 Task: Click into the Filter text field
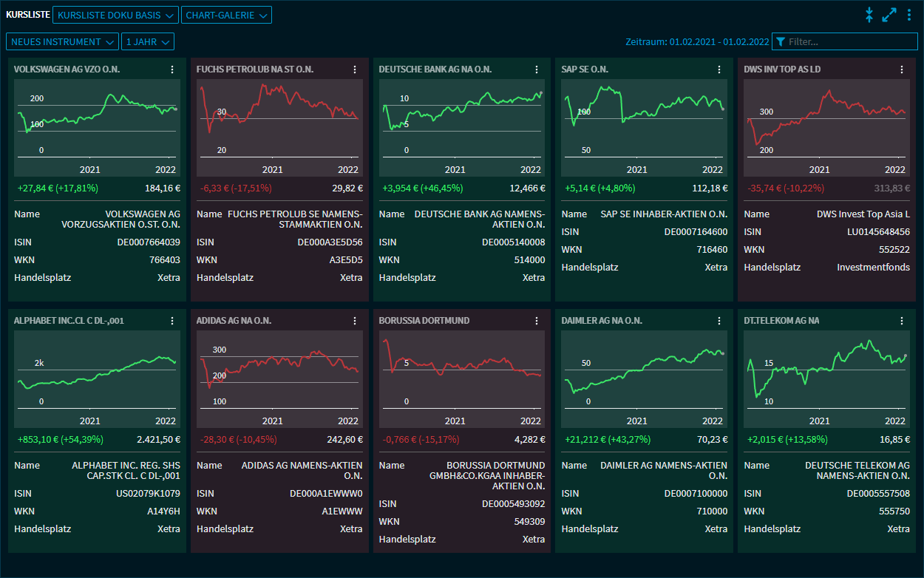point(850,42)
